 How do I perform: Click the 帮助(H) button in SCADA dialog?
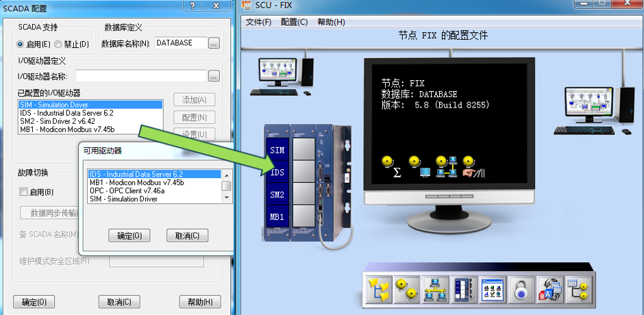click(200, 302)
